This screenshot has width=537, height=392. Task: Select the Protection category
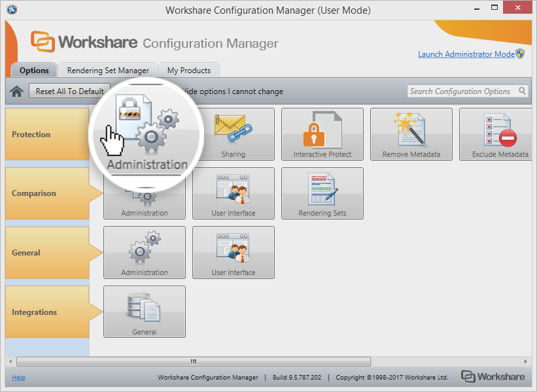point(47,134)
